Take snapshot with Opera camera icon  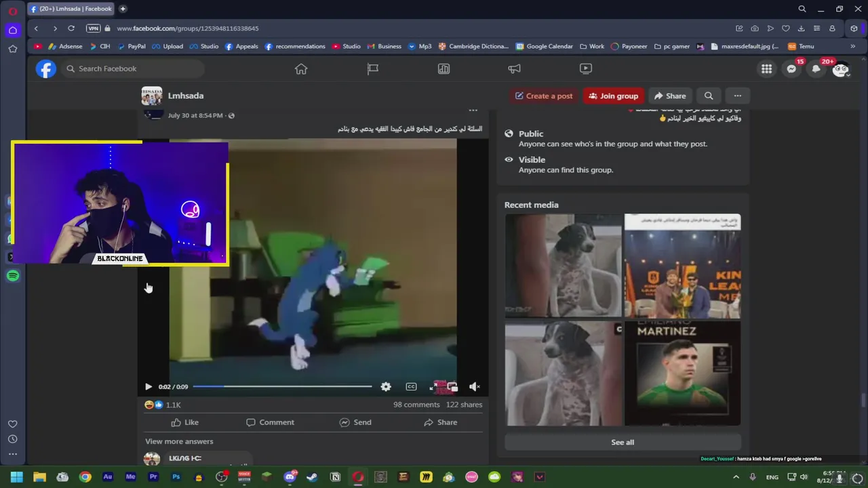pyautogui.click(x=755, y=28)
